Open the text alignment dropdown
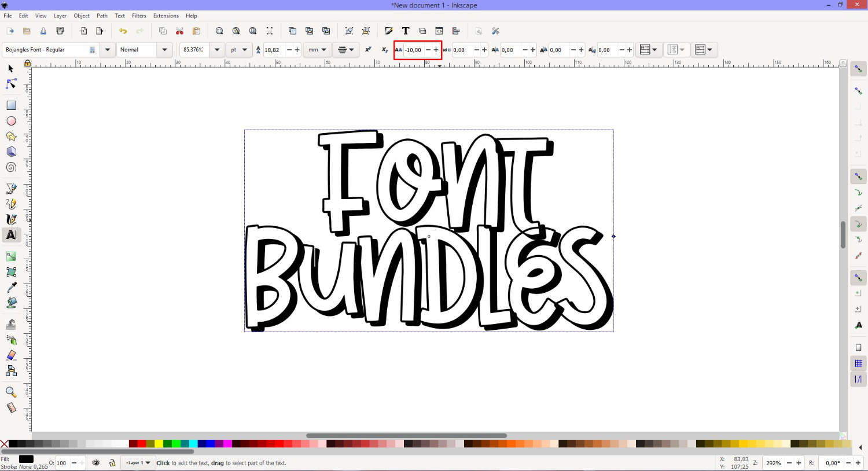Viewport: 868px width, 471px height. point(346,50)
